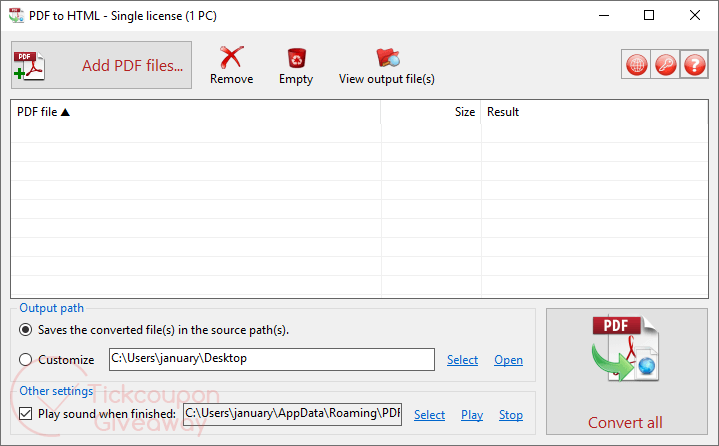
Task: Remove the selected PDF using the red X
Action: coord(232,65)
